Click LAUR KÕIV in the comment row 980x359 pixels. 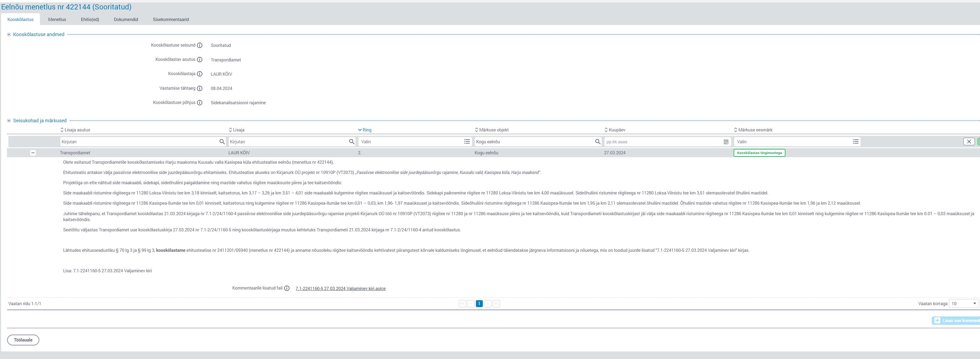point(239,153)
